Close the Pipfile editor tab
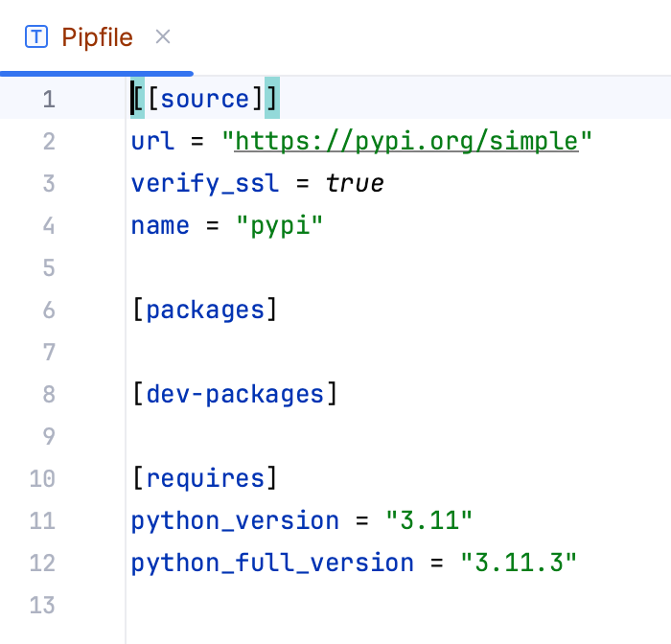This screenshot has height=644, width=671. tap(163, 37)
